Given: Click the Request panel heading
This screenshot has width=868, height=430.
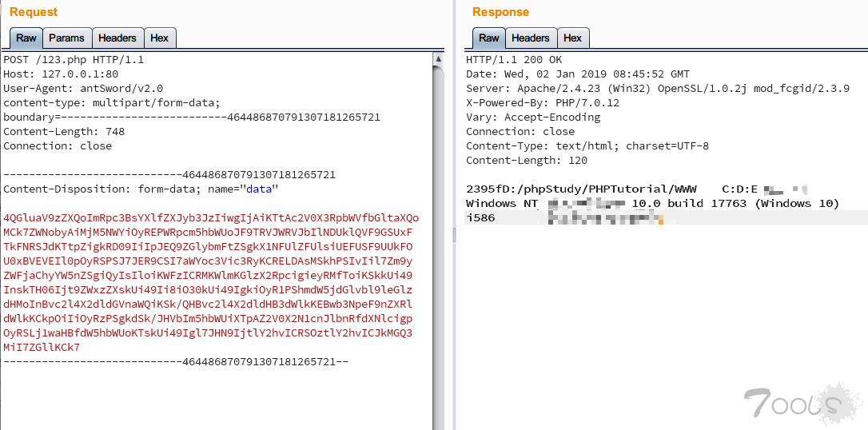Looking at the screenshot, I should tap(34, 12).
